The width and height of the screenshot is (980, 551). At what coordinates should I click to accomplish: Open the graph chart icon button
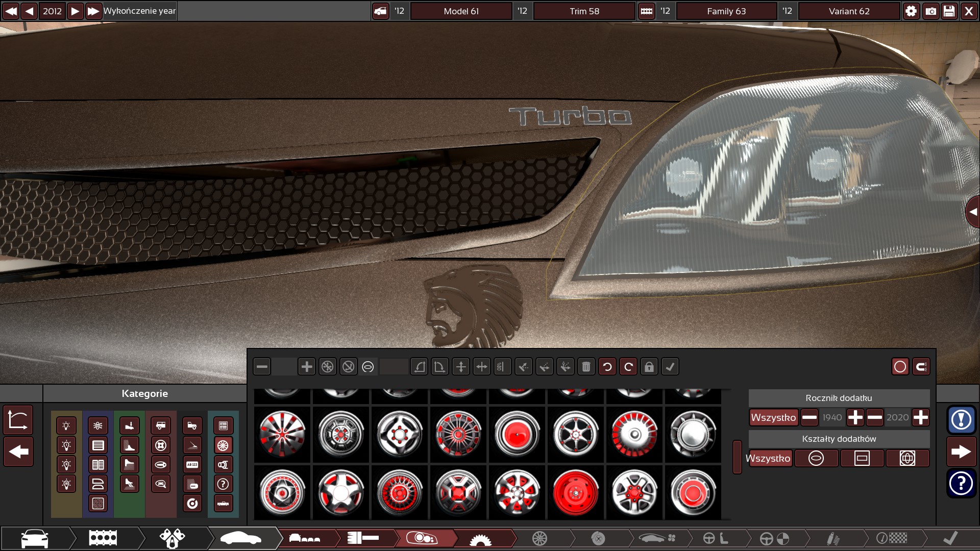[x=18, y=420]
